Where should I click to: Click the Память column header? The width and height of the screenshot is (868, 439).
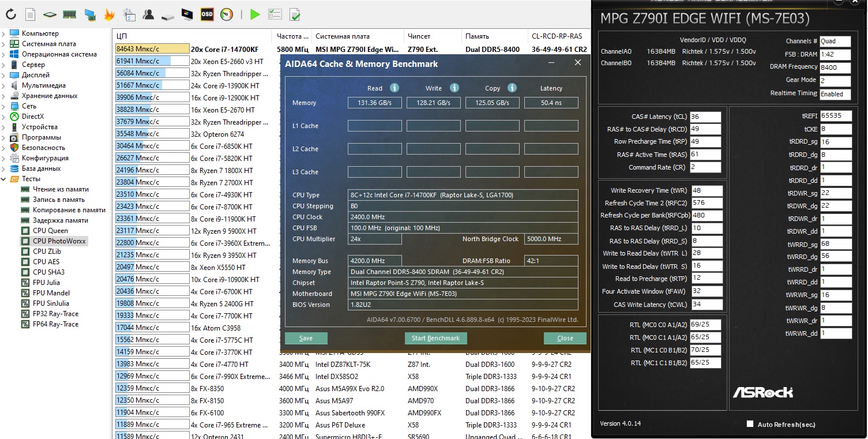[478, 36]
